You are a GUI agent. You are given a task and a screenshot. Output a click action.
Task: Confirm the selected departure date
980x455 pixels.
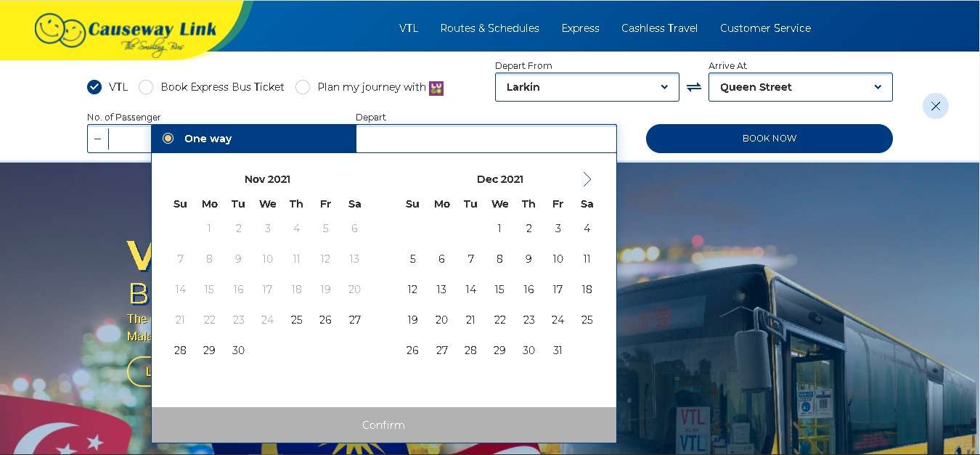pyautogui.click(x=383, y=425)
